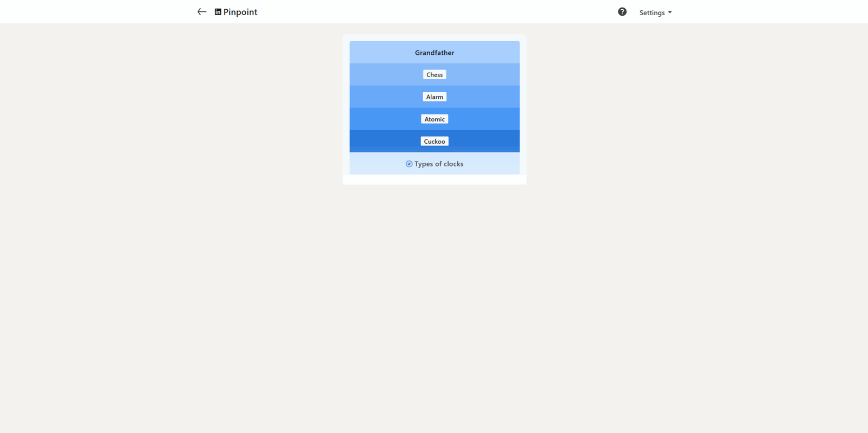Go back using the left arrow

(x=202, y=12)
